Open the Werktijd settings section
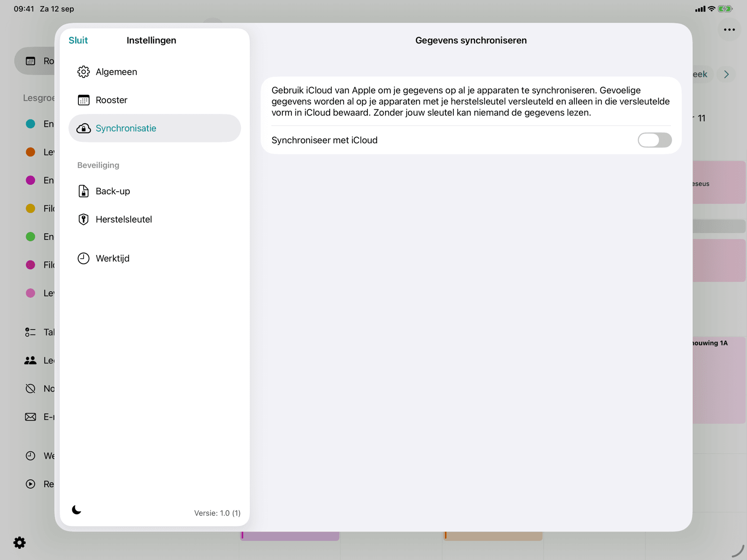 155,259
